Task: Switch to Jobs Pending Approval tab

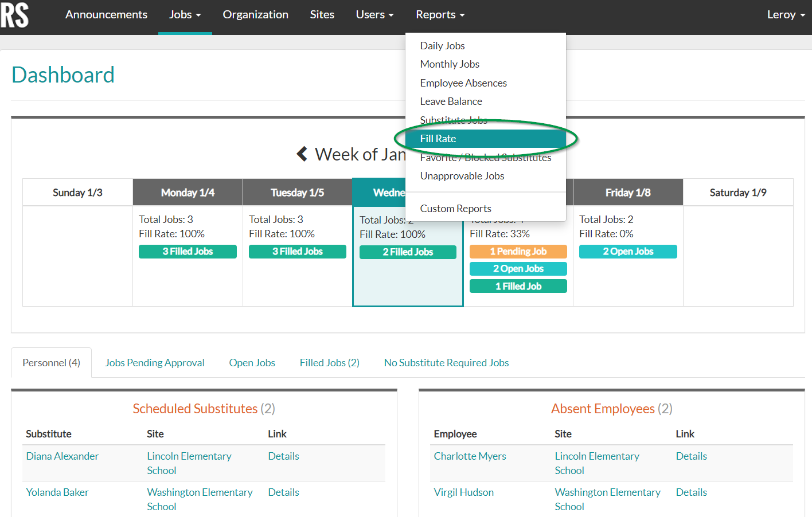Action: 155,363
